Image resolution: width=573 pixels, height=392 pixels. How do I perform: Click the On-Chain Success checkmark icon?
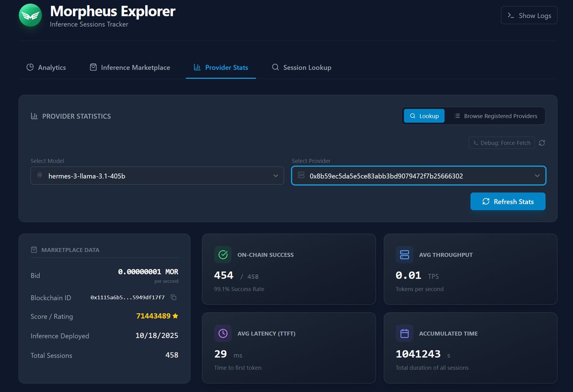(x=223, y=254)
